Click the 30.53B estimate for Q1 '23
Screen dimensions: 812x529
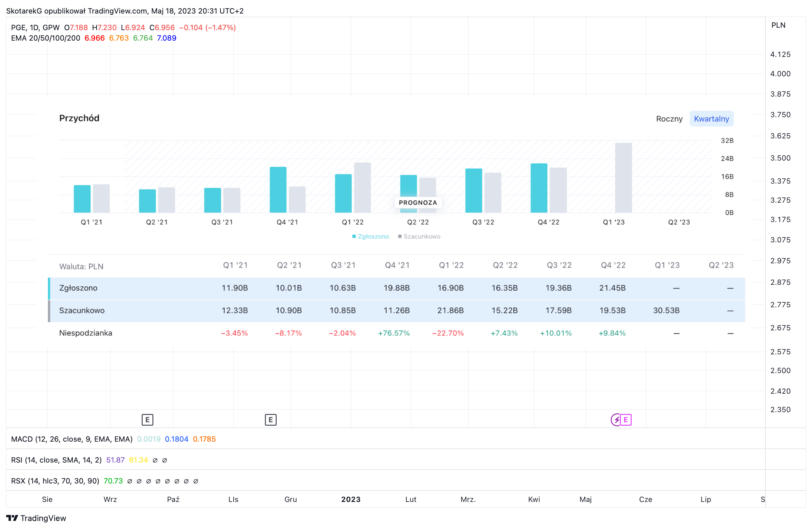click(x=666, y=310)
